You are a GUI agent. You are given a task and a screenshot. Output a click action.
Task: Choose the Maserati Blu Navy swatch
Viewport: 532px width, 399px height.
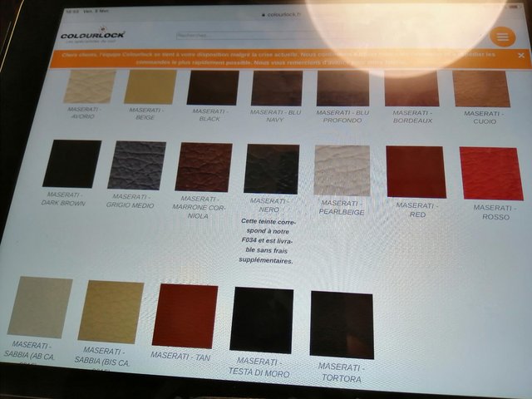point(277,88)
